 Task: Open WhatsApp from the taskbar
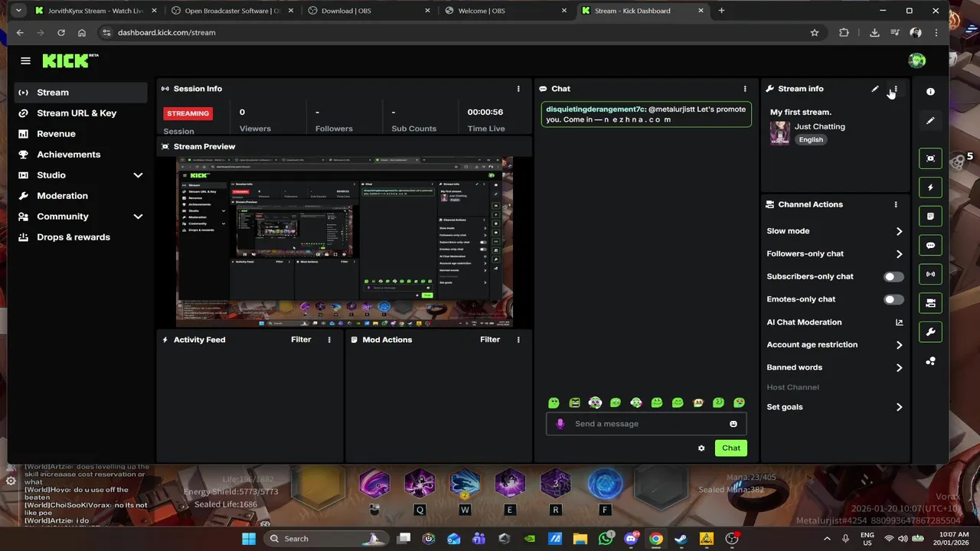606,539
